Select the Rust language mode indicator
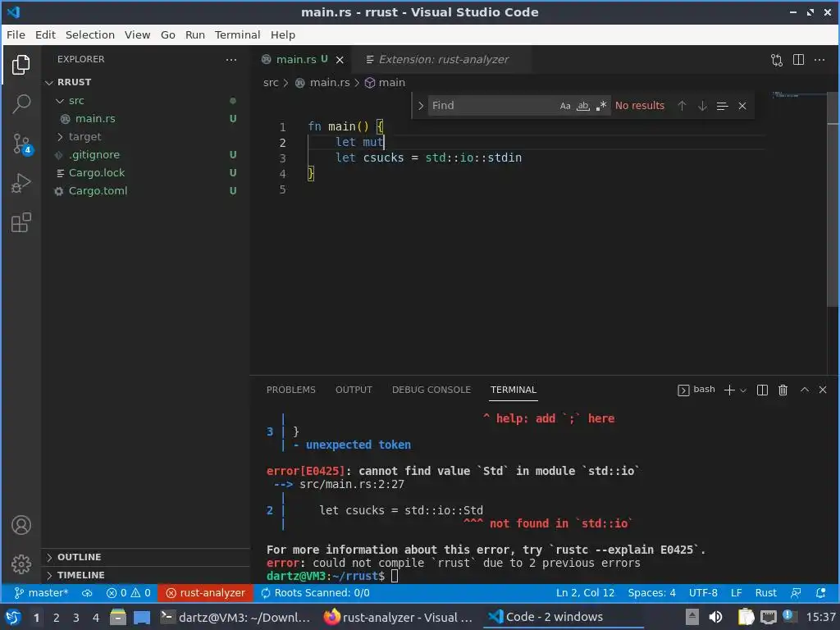840x630 pixels. (x=765, y=593)
